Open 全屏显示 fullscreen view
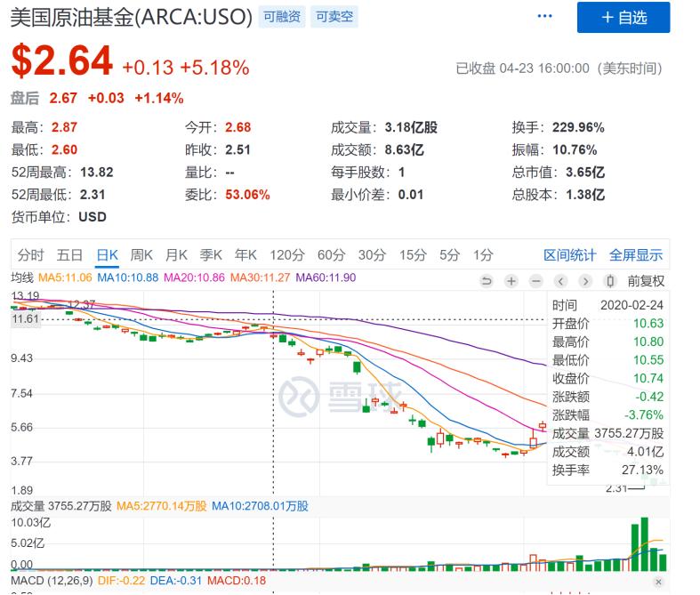700x595 pixels. 636,255
